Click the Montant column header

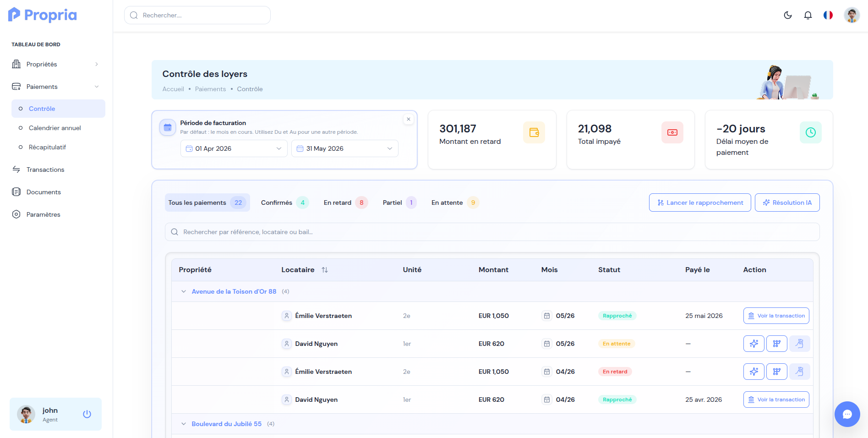[493, 270]
